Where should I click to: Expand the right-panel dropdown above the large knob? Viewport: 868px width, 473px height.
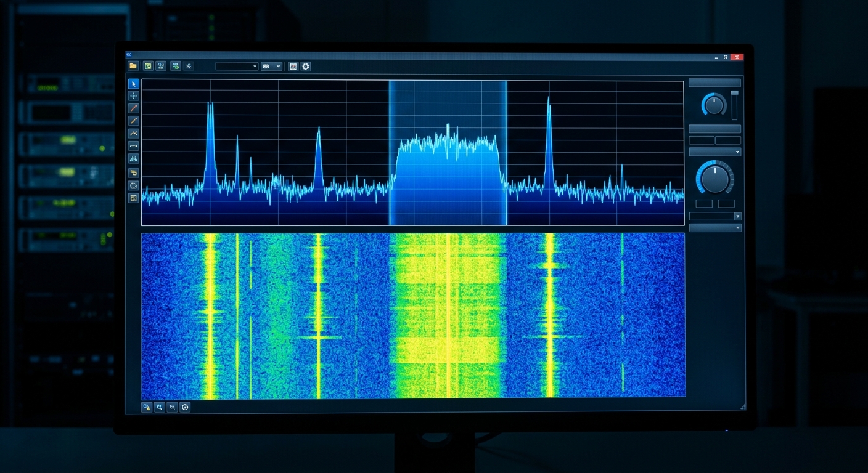point(714,152)
